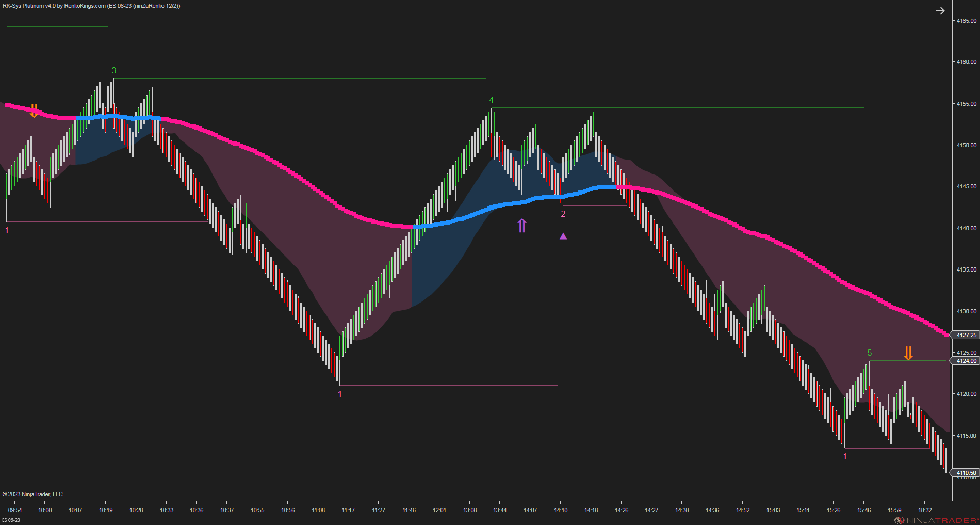The height and width of the screenshot is (525, 980).
Task: Select the pink number 2 level marker
Action: pos(563,213)
